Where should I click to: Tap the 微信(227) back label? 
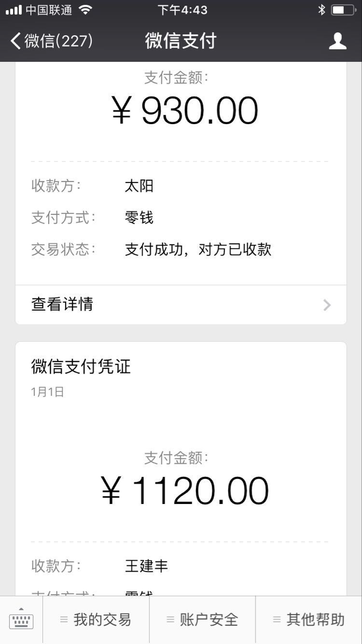coord(58,41)
